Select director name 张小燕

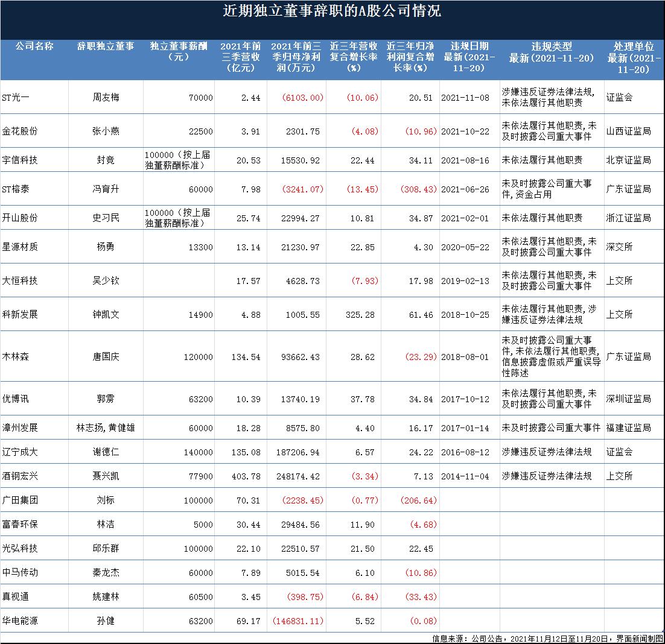[106, 131]
